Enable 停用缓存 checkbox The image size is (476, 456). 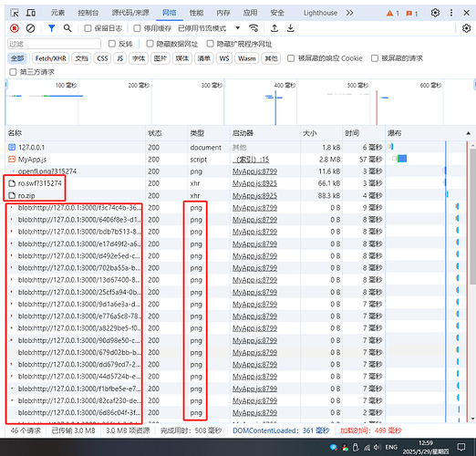pos(137,28)
